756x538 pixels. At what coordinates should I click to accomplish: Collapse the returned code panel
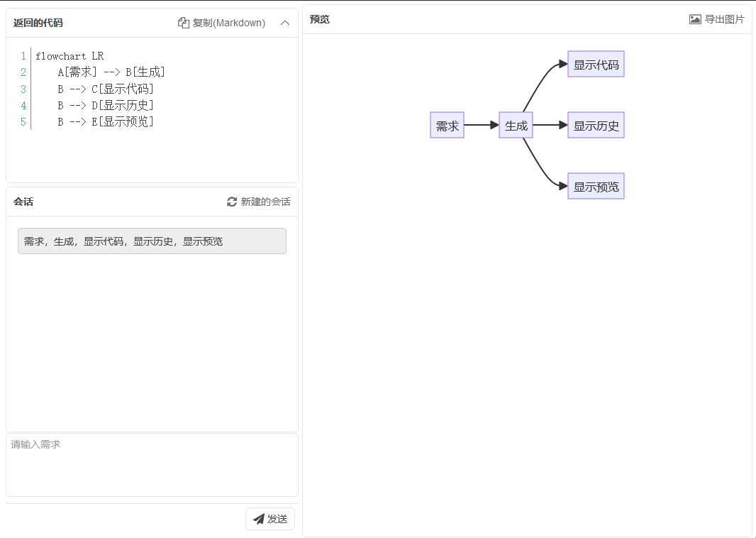click(x=285, y=23)
